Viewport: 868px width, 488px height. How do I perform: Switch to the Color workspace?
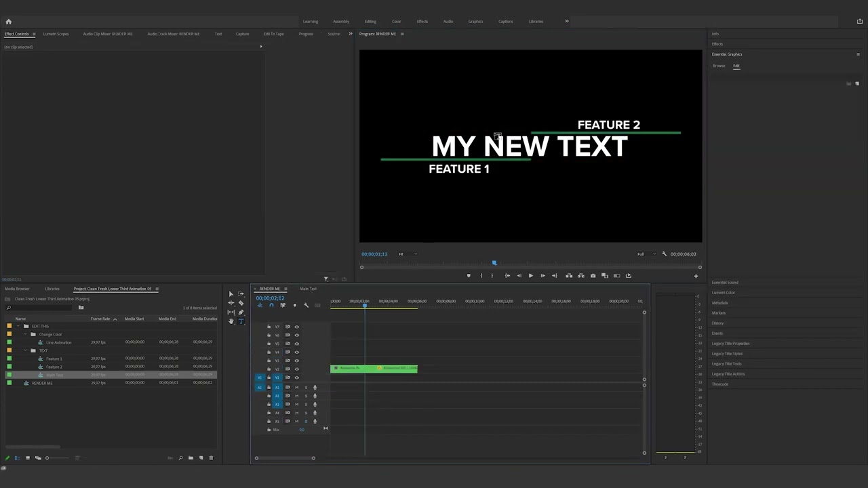pos(396,22)
